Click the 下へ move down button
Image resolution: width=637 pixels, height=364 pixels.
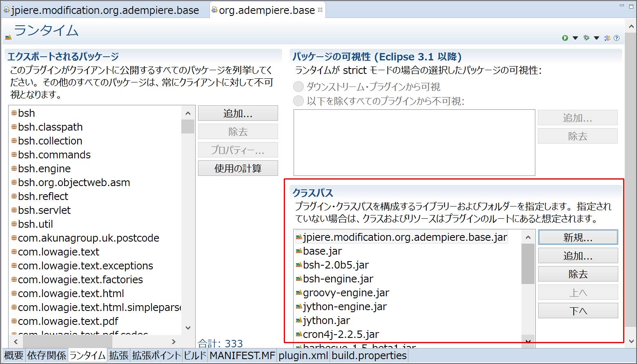click(x=578, y=311)
